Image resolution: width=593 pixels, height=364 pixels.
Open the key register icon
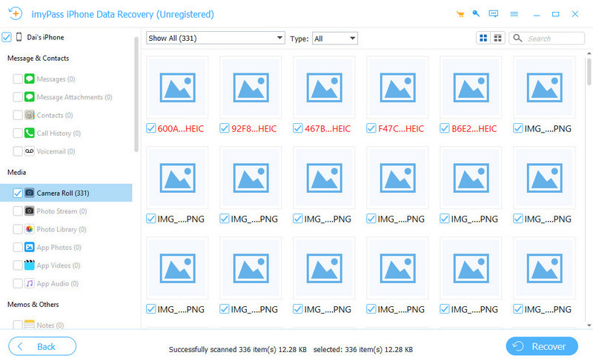476,14
